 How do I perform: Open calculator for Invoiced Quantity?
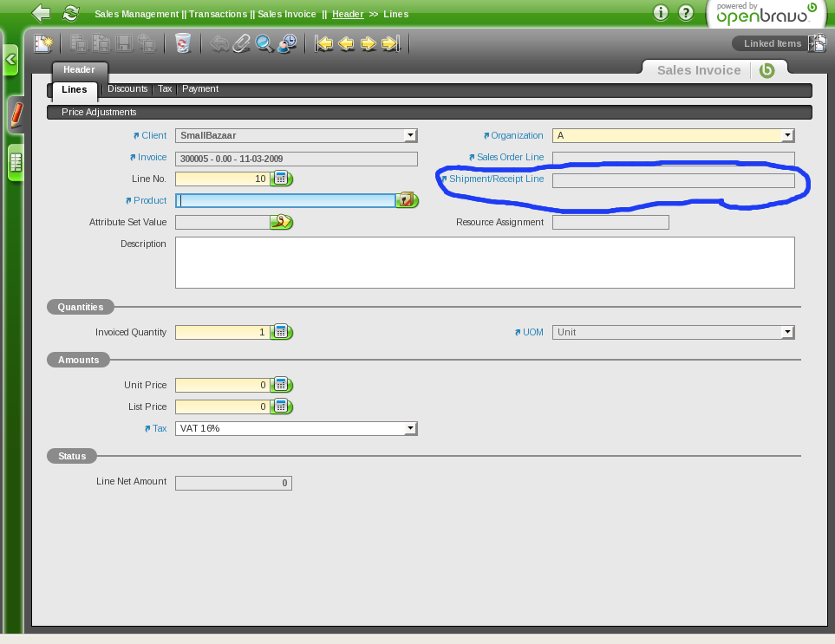pos(281,332)
